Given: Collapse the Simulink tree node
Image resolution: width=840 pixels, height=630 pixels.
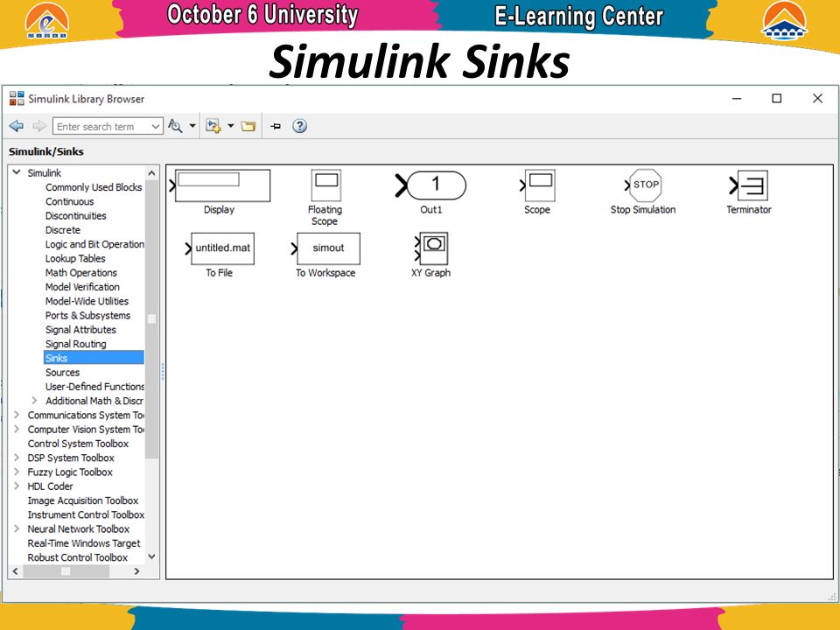Looking at the screenshot, I should point(17,172).
